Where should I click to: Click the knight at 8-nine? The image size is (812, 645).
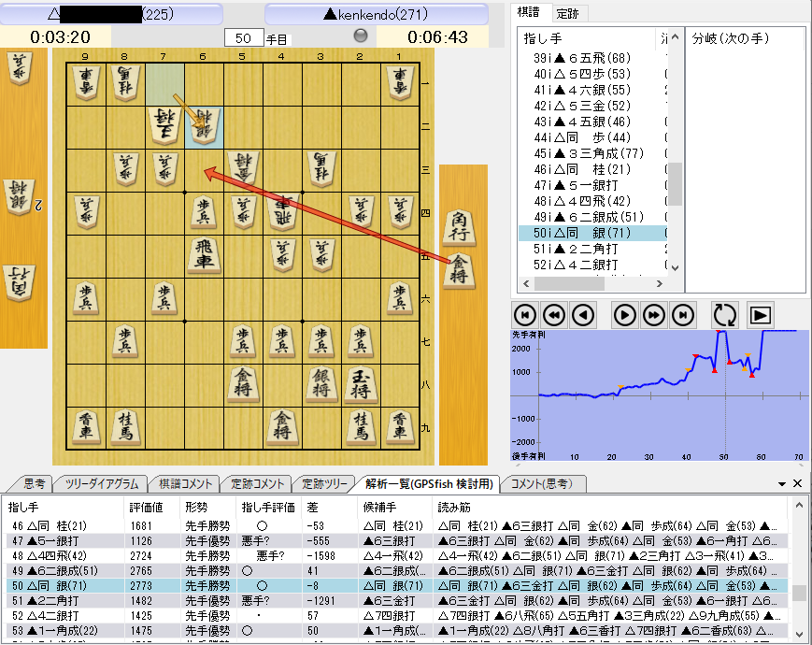(x=125, y=427)
